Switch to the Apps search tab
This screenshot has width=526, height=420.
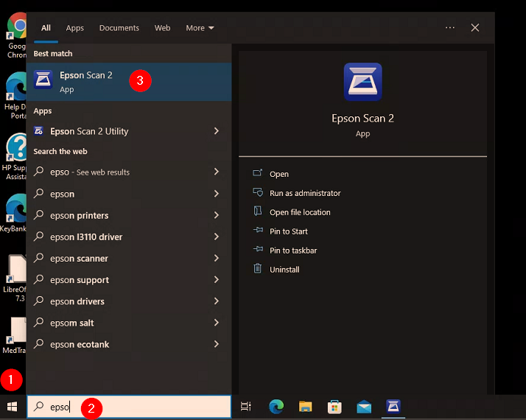(75, 28)
